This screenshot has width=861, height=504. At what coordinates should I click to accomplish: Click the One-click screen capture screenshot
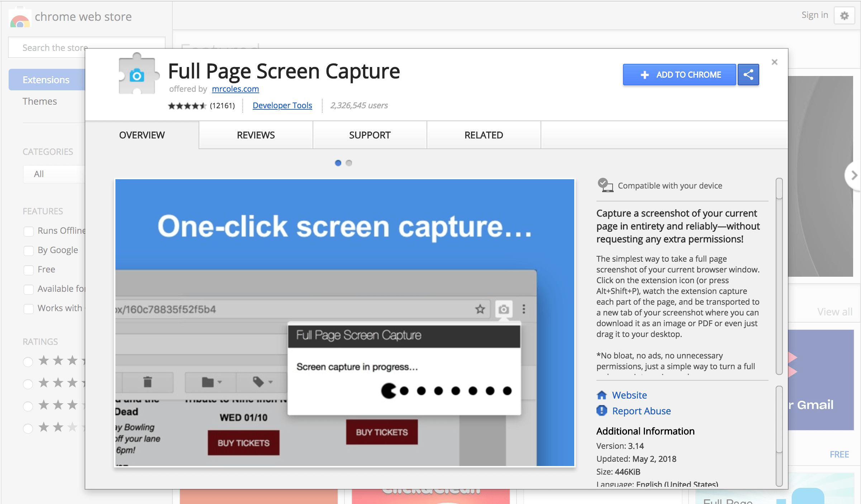pyautogui.click(x=345, y=323)
